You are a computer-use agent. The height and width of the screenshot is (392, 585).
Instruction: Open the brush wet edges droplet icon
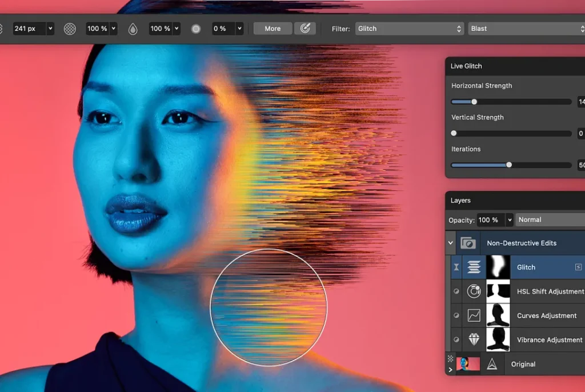[132, 28]
